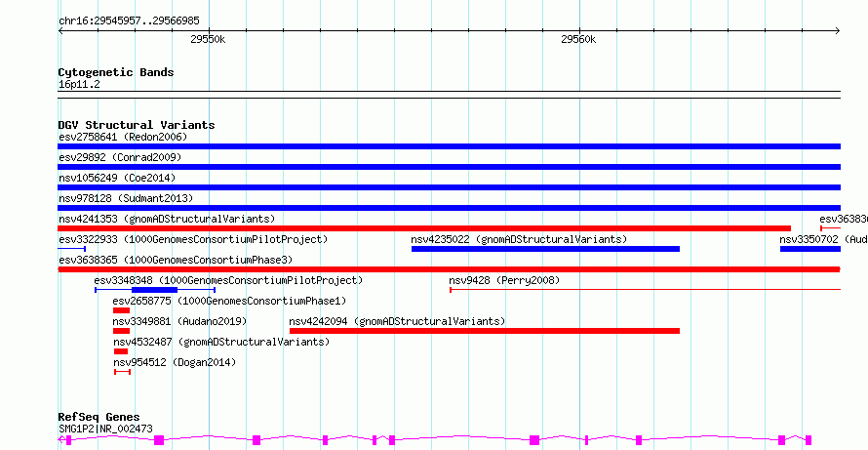Click the chr16:29545957..29566985 coordinate label
868x450 pixels.
point(129,21)
